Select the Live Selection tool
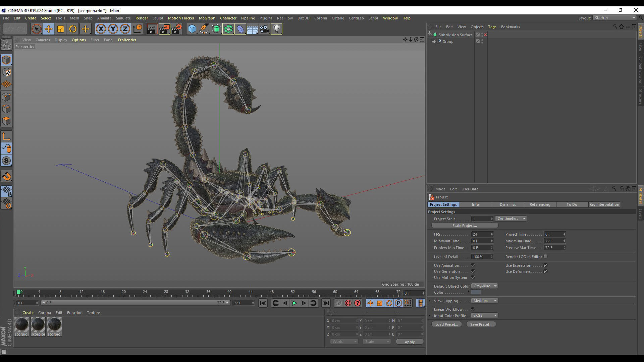644x362 pixels. [36, 29]
